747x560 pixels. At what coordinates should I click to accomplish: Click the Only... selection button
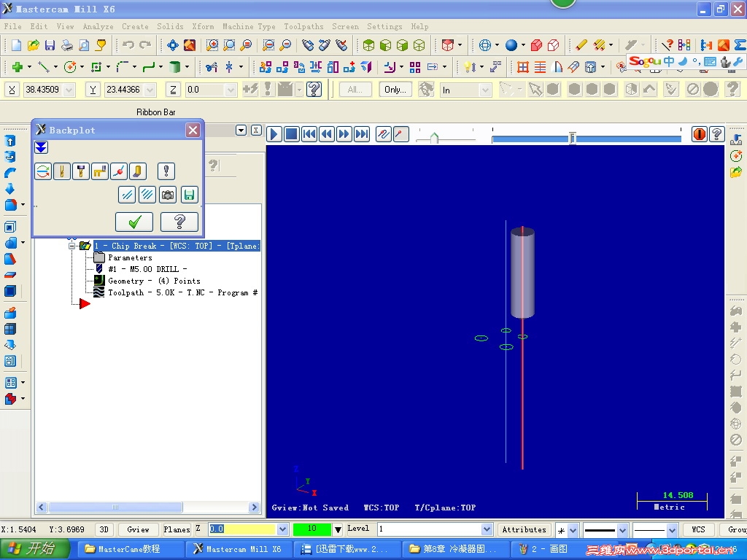click(x=395, y=90)
